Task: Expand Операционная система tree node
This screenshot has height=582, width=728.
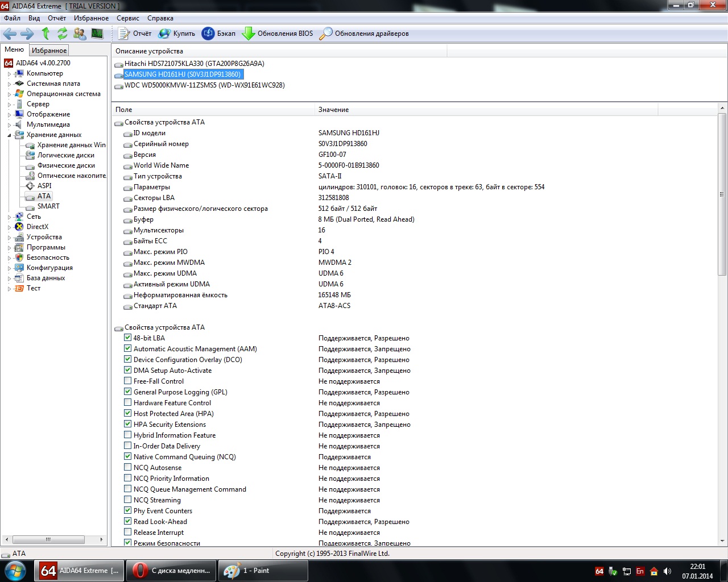Action: tap(9, 94)
